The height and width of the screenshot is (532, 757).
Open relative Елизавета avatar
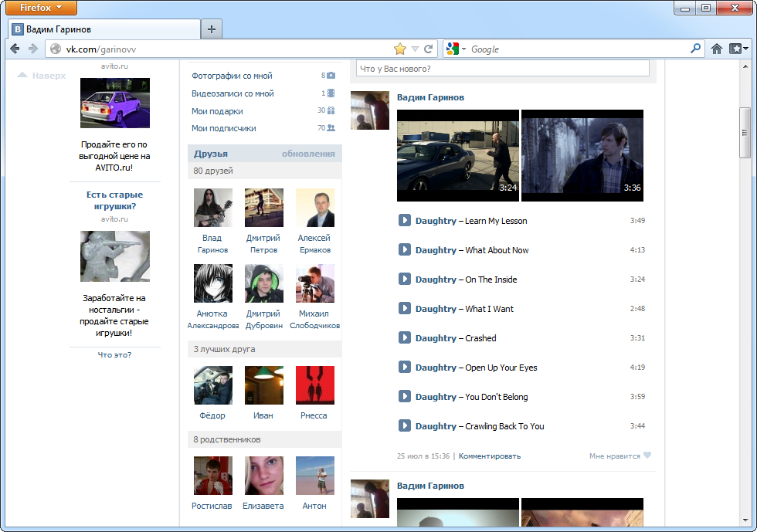(x=264, y=476)
